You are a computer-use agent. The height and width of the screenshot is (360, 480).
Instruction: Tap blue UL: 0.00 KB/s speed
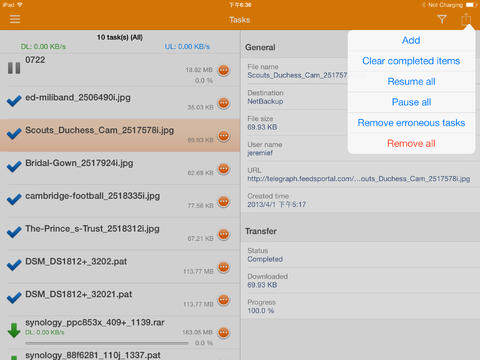(x=187, y=47)
